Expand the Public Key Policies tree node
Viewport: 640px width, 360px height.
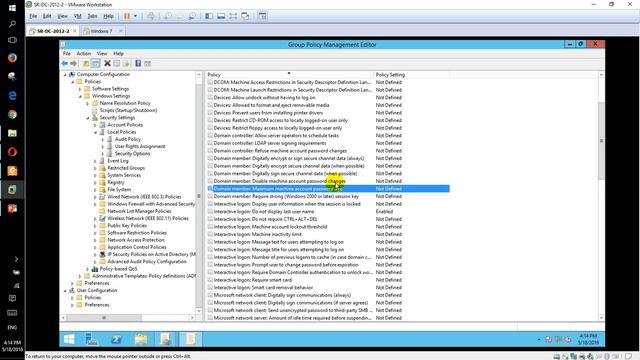point(95,226)
